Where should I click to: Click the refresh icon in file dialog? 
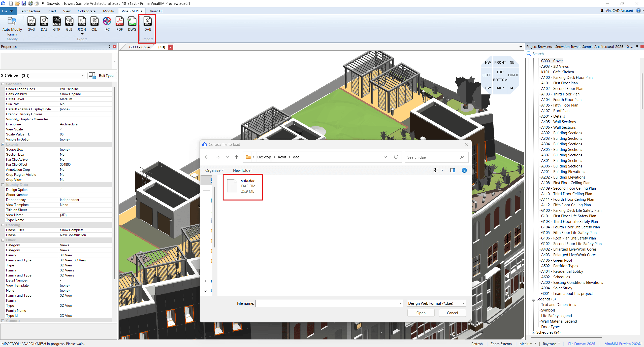tap(396, 157)
